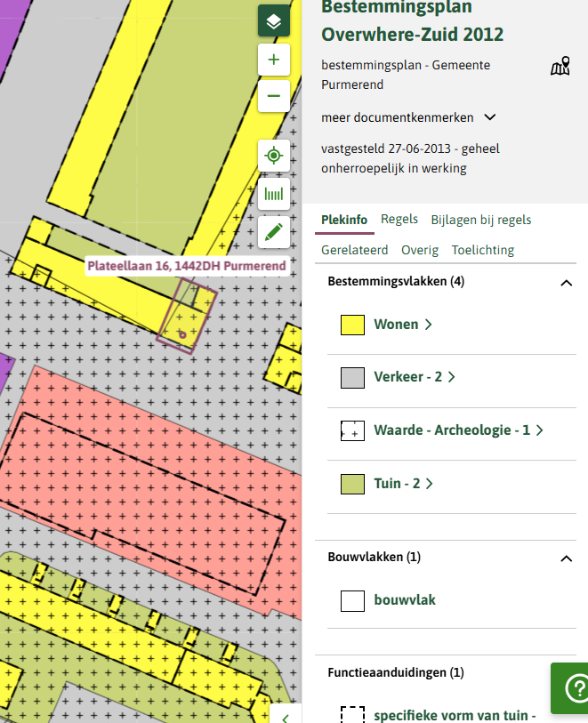The height and width of the screenshot is (723, 588).
Task: Open the Toelichting tab
Action: pos(483,250)
